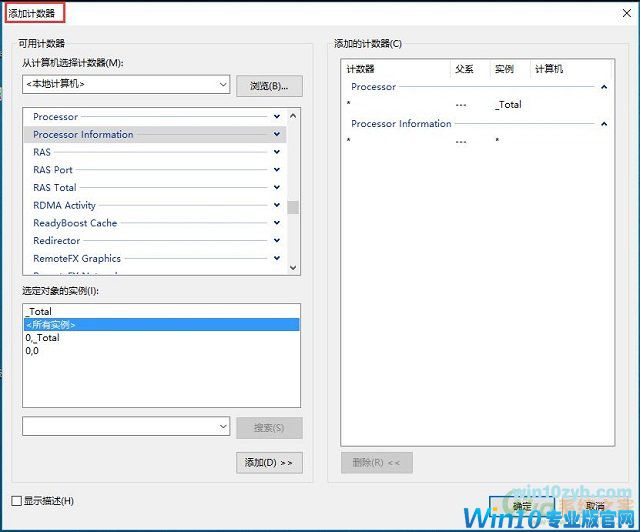640x532 pixels.
Task: Expand the RAS Port chevron
Action: [x=277, y=169]
